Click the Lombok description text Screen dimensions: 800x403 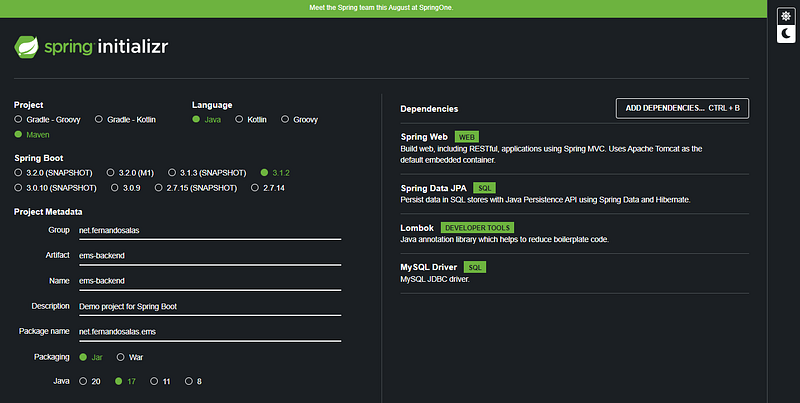(x=505, y=239)
